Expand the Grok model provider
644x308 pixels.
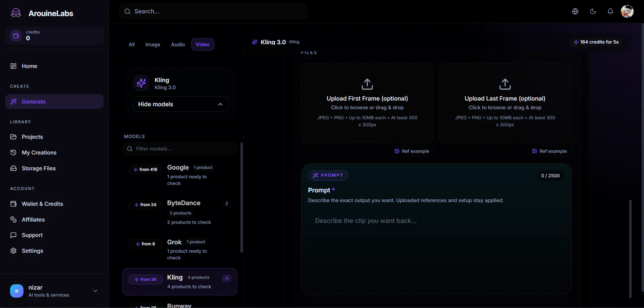[180, 250]
